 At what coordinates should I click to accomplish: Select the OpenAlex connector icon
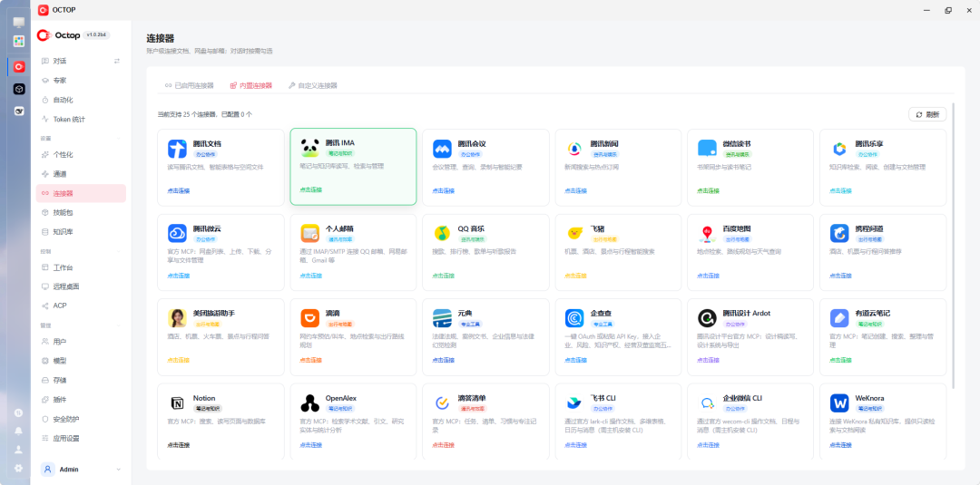pos(310,403)
